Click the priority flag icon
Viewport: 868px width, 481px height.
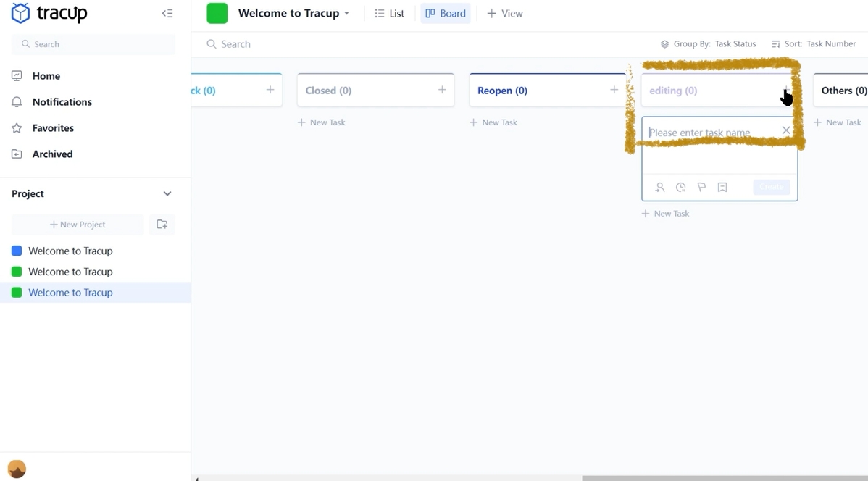point(701,187)
